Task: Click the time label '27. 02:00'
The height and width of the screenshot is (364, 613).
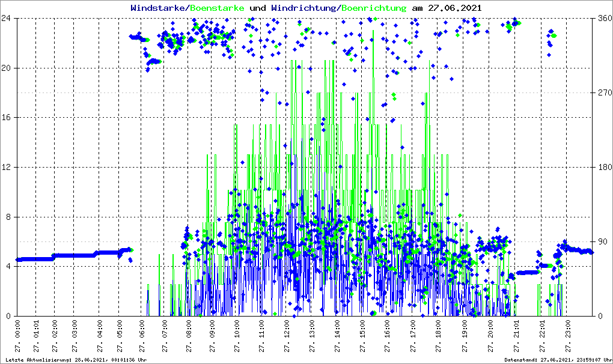Action: point(54,336)
